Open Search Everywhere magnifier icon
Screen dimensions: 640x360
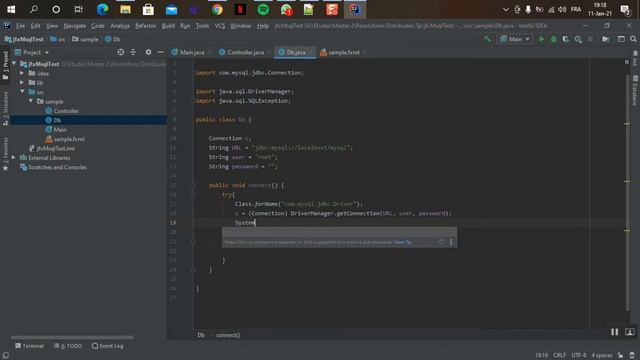[x=633, y=39]
